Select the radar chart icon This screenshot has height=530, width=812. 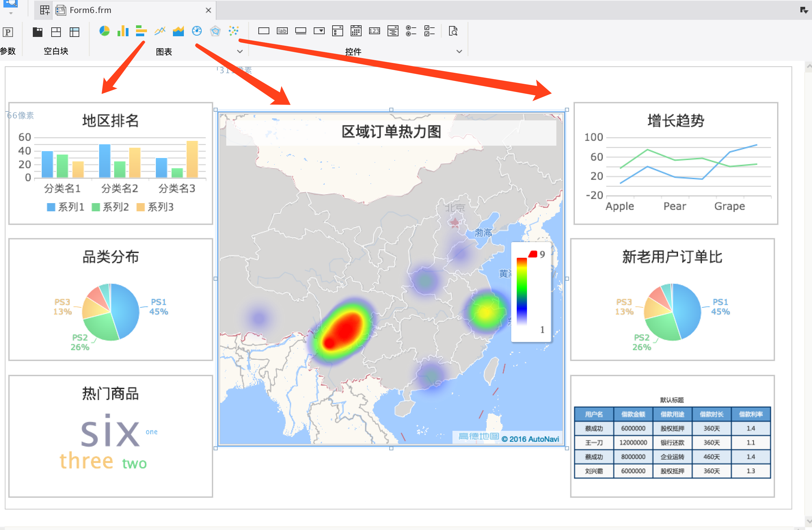pos(215,31)
